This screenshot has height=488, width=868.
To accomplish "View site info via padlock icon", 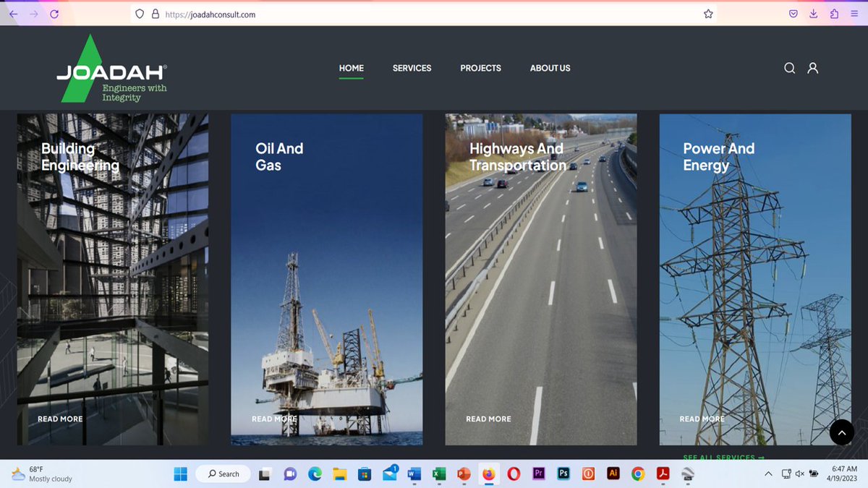I will point(155,14).
